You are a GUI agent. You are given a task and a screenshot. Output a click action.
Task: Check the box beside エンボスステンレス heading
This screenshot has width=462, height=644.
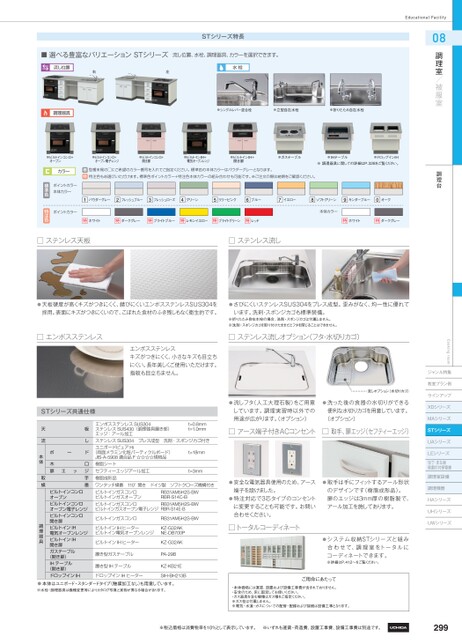coord(40,337)
